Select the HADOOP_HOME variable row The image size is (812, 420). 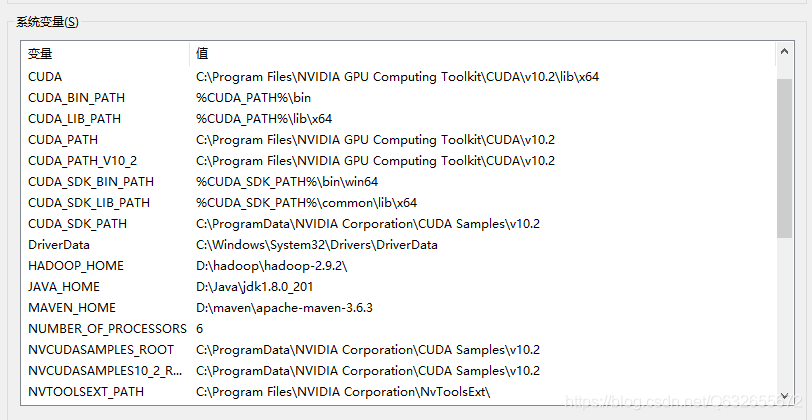pos(76,266)
